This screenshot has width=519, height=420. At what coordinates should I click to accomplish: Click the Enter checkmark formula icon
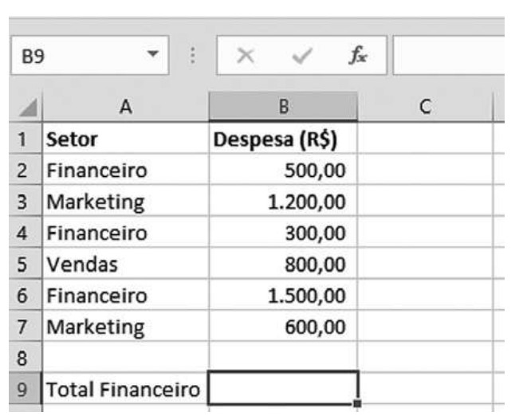(299, 59)
